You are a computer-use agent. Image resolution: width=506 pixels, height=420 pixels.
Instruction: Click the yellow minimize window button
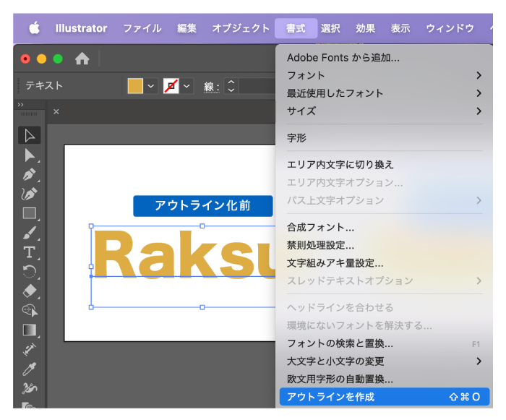pos(42,59)
